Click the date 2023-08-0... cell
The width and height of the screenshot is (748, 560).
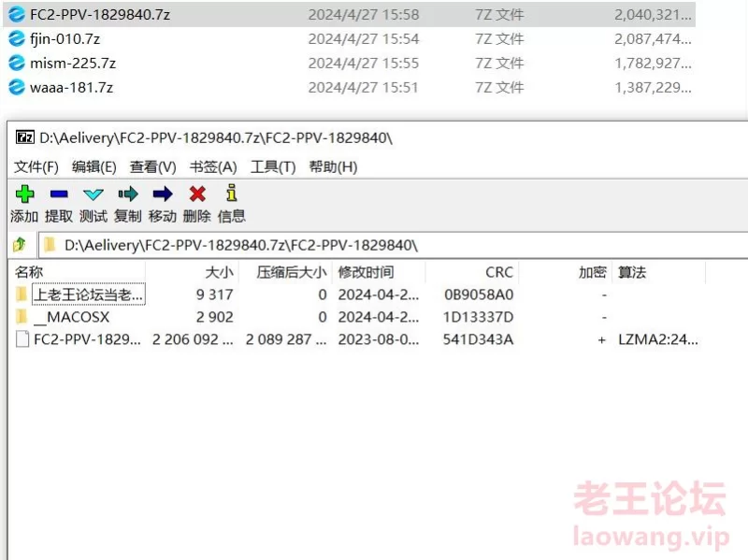(379, 339)
